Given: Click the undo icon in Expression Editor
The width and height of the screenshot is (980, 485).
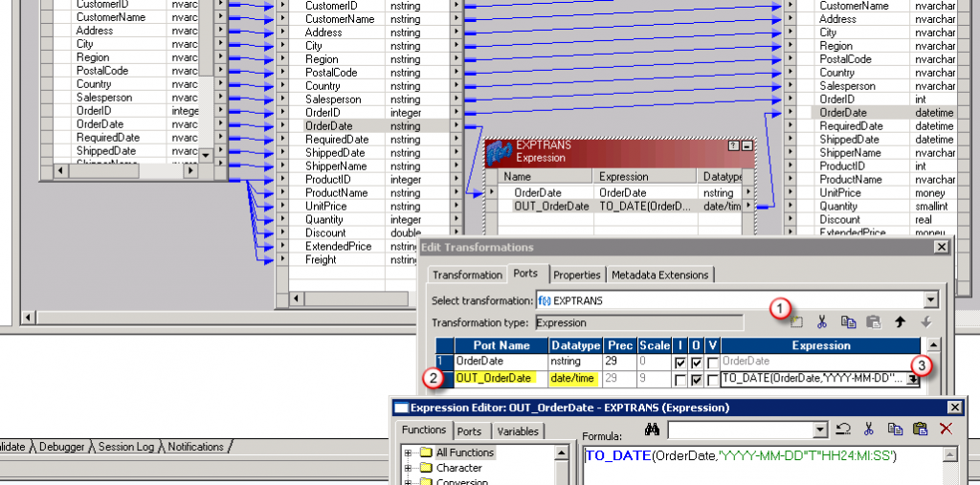Looking at the screenshot, I should 843,430.
